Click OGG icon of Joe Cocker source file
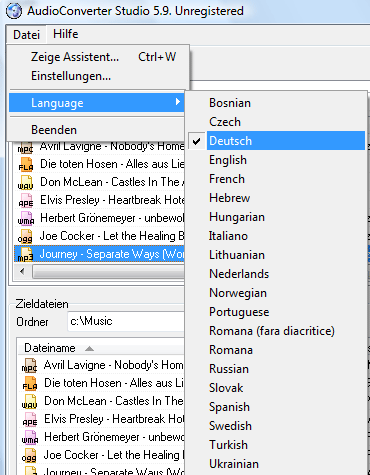This screenshot has width=370, height=475. pos(25,236)
